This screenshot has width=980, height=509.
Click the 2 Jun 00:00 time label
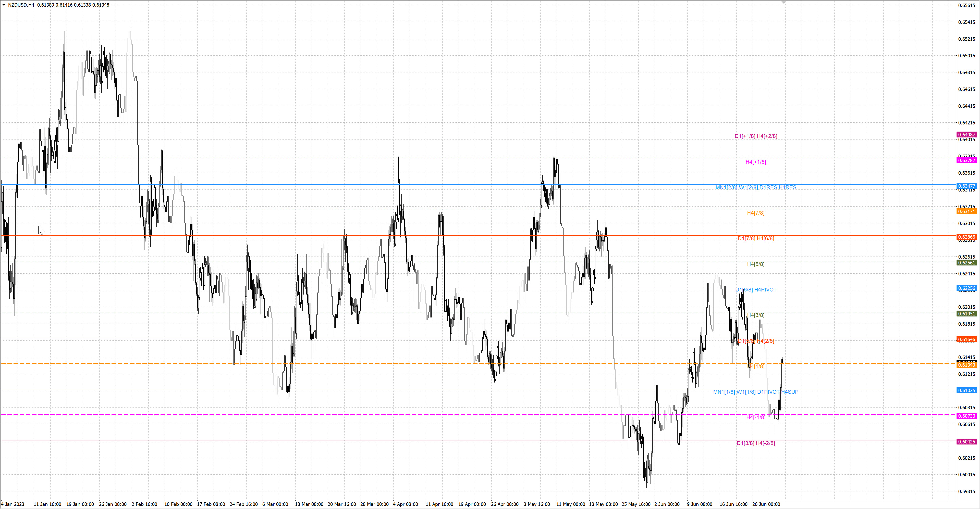[x=667, y=504]
